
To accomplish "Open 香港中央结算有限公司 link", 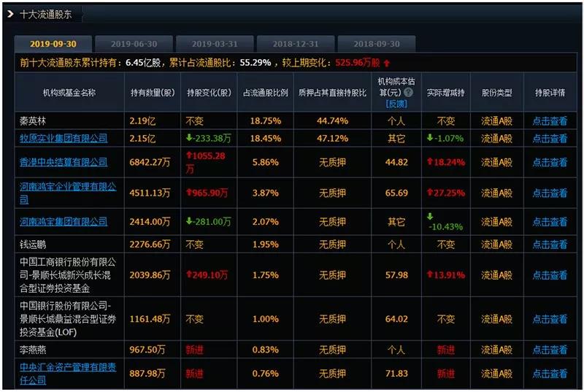I will [x=64, y=162].
